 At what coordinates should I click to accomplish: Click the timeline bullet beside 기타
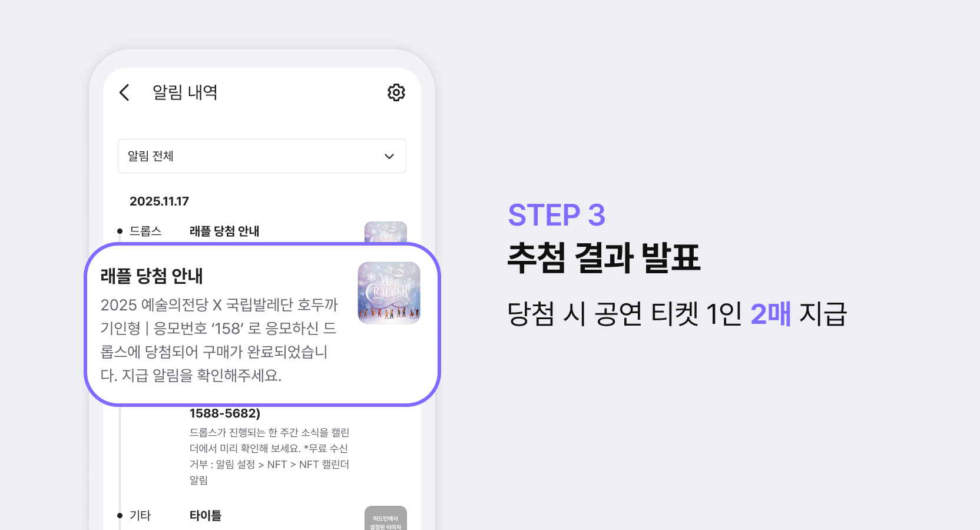tap(120, 516)
